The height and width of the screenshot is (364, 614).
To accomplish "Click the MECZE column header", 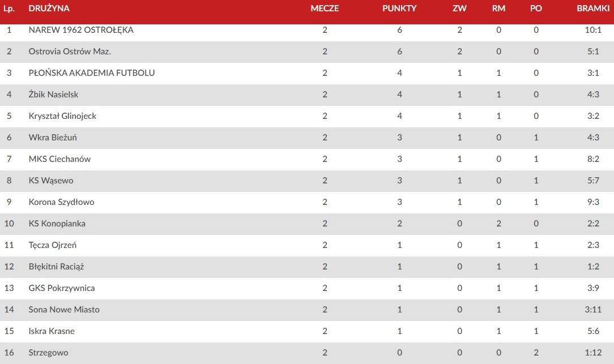I will (x=325, y=8).
